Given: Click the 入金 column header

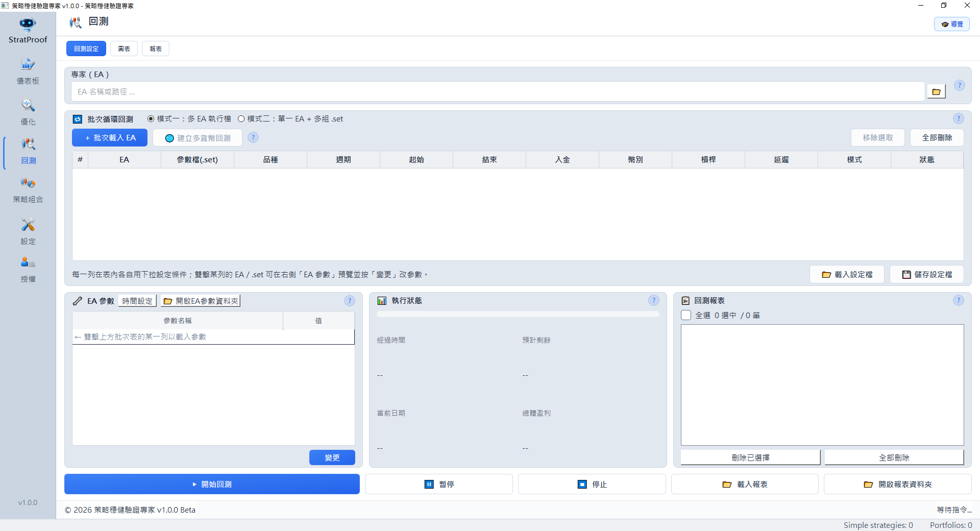Looking at the screenshot, I should pos(562,160).
